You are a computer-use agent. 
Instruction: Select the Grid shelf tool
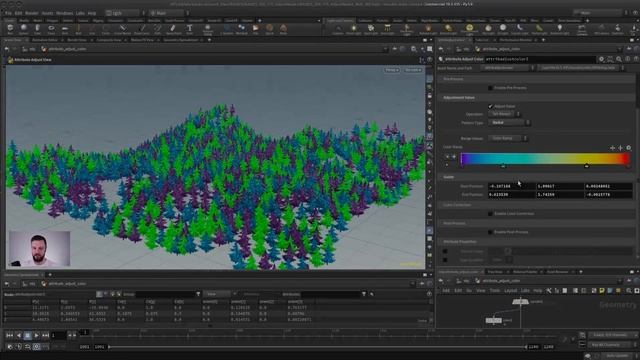pos(64,29)
